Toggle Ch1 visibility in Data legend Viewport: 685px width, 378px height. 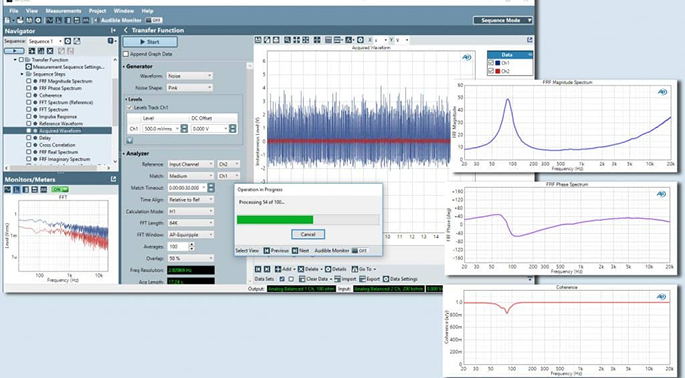click(x=491, y=63)
